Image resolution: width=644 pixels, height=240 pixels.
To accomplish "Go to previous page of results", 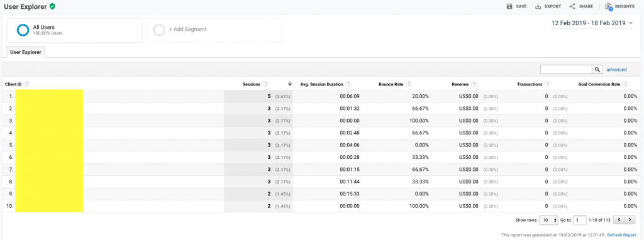I will (619, 221).
